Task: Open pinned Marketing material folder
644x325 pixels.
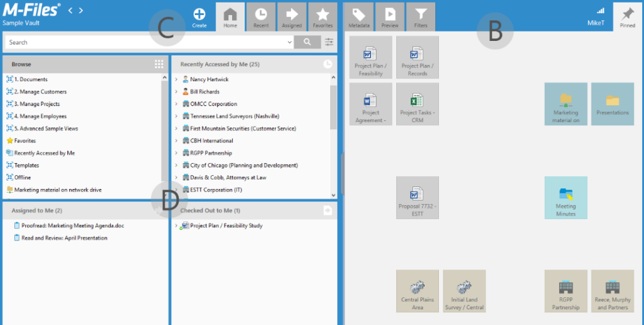Action: tap(565, 104)
